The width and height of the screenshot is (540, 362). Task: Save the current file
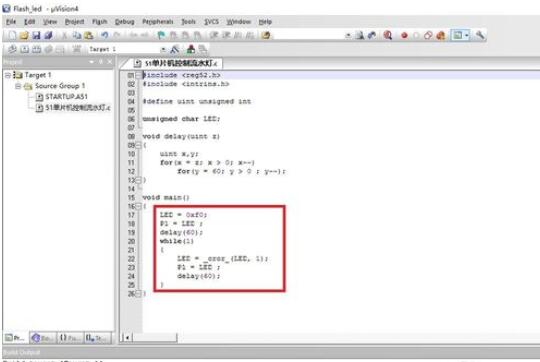click(36, 35)
